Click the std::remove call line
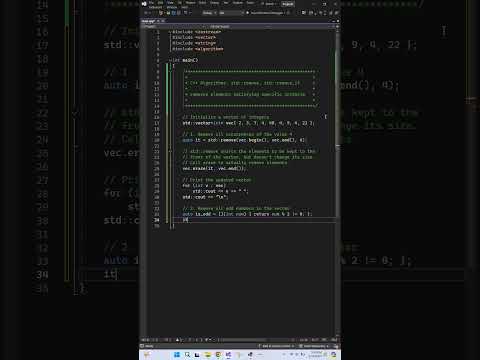Image resolution: width=480 pixels, height=360 pixels. point(244,140)
